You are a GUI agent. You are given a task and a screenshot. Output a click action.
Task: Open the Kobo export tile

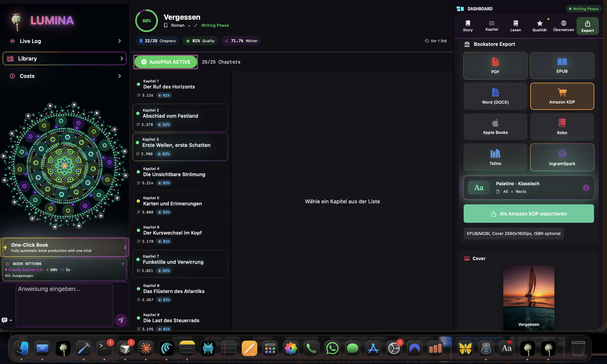(x=562, y=127)
